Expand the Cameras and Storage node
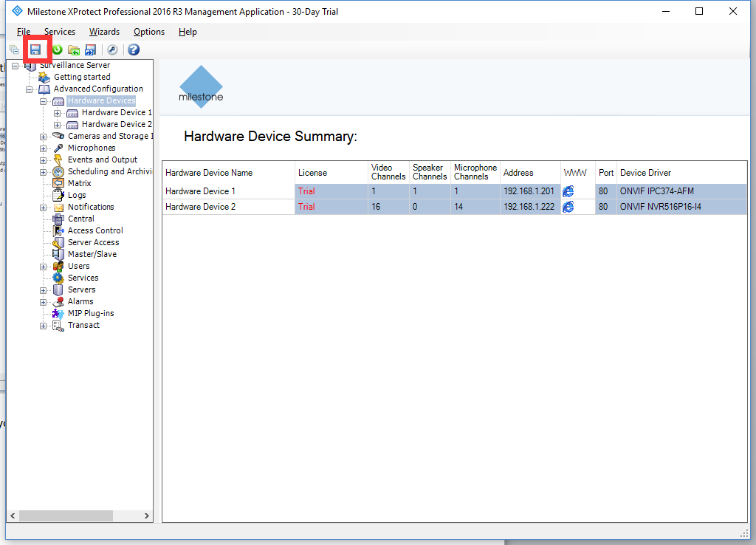 tap(44, 137)
